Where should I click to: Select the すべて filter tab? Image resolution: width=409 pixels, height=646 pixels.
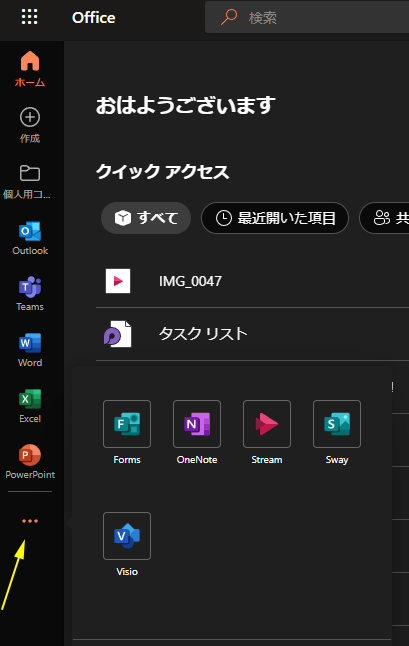tap(146, 218)
